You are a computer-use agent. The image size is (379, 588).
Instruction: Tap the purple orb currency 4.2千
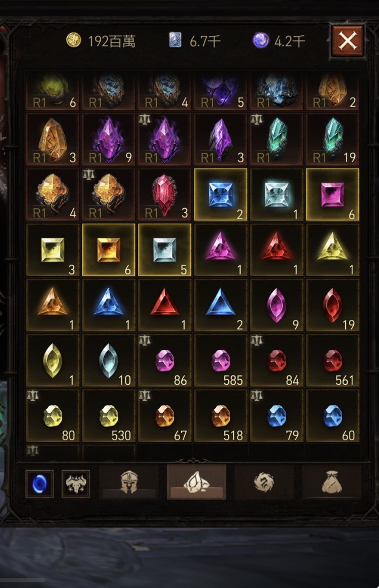279,40
